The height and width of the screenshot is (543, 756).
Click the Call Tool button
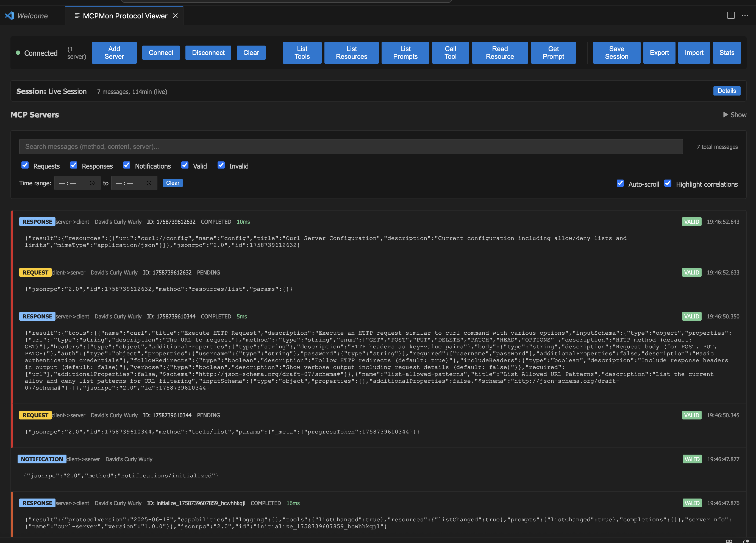(450, 53)
